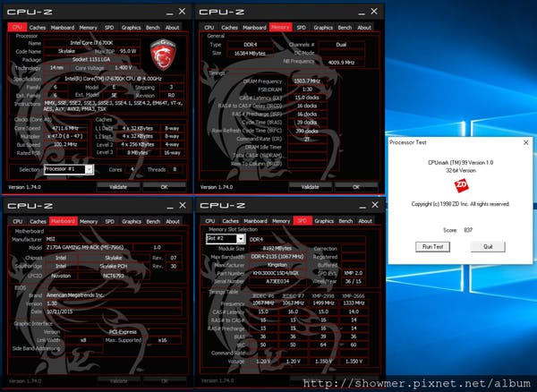Viewport: 537px width, 392px height.
Task: Open About tab in the CPU window
Action: [x=172, y=28]
